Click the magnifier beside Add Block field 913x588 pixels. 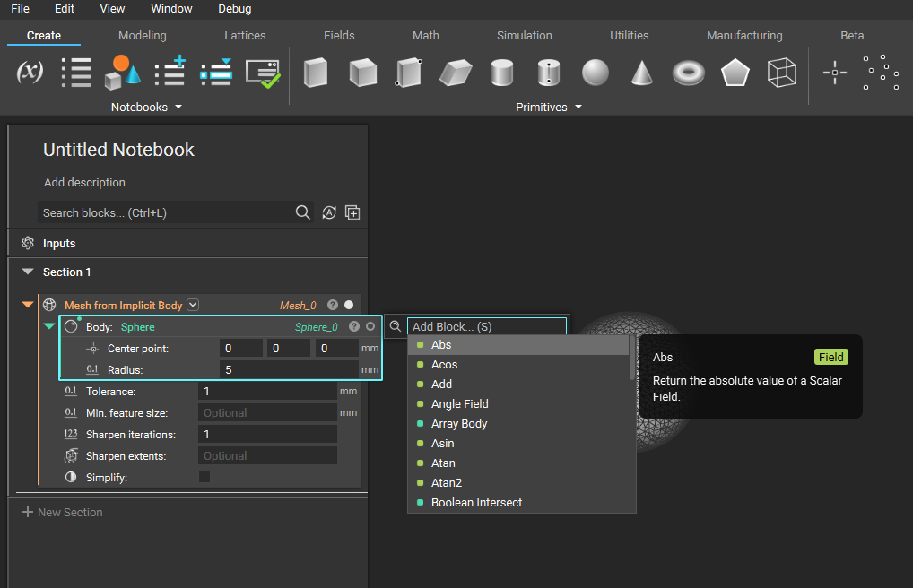396,326
